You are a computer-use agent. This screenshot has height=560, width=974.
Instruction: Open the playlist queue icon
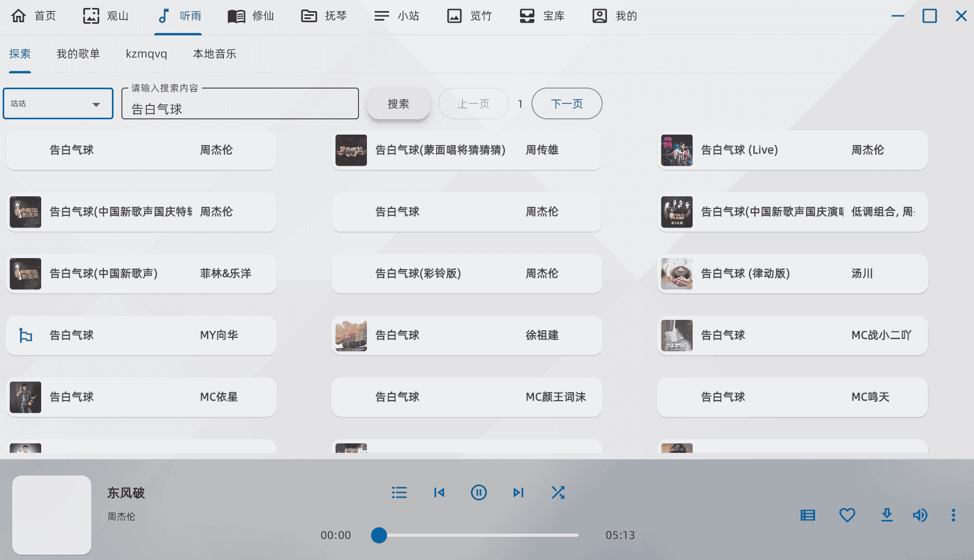coord(399,492)
